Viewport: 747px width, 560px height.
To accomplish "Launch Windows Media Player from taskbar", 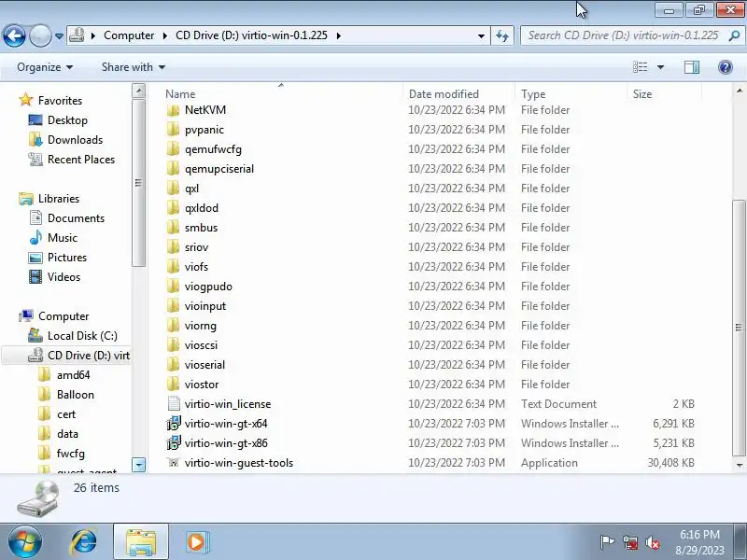I will (x=197, y=542).
